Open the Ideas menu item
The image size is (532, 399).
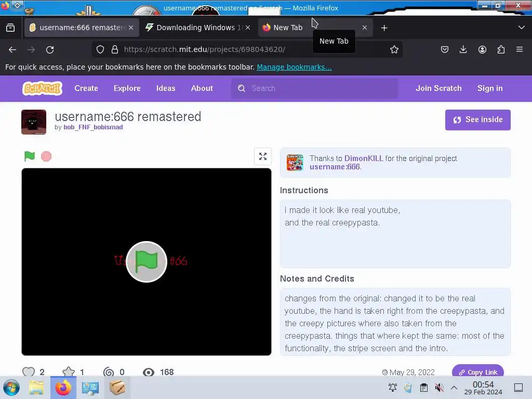[x=166, y=88]
